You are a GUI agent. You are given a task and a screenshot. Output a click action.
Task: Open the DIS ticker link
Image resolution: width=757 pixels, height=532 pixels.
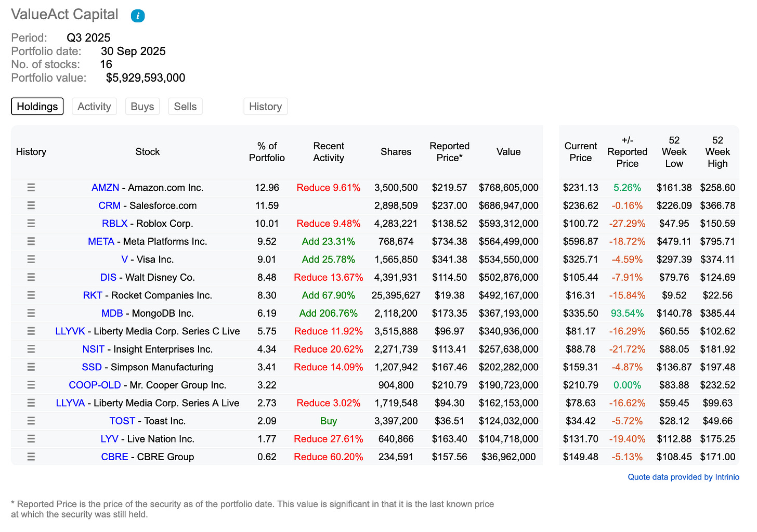(109, 277)
